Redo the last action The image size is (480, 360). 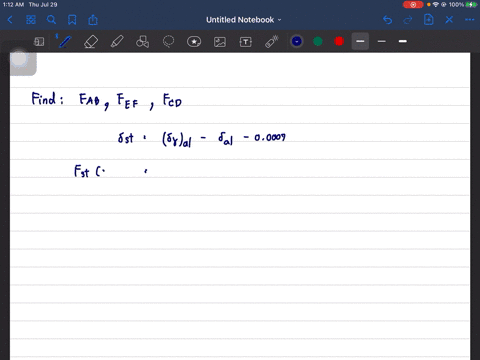click(x=408, y=20)
